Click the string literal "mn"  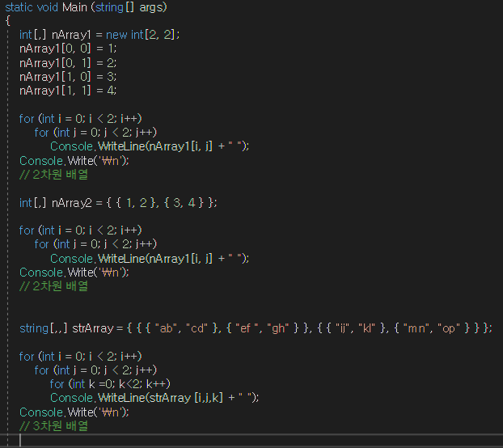(416, 328)
